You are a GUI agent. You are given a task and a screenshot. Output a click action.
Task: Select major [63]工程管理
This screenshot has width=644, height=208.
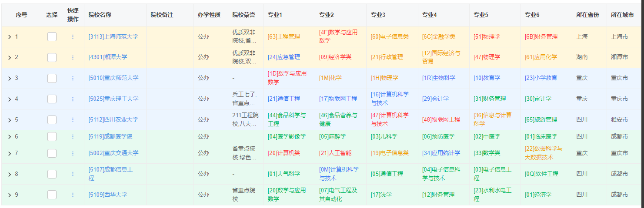point(284,37)
